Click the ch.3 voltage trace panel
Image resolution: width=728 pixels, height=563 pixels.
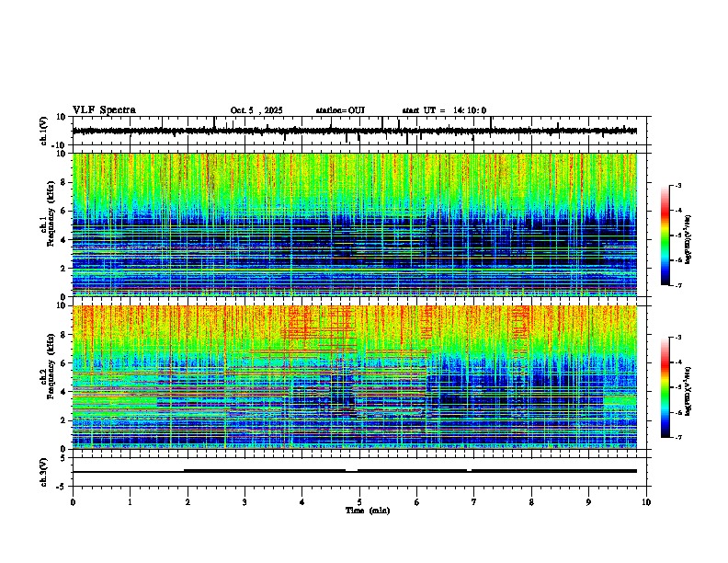359,472
